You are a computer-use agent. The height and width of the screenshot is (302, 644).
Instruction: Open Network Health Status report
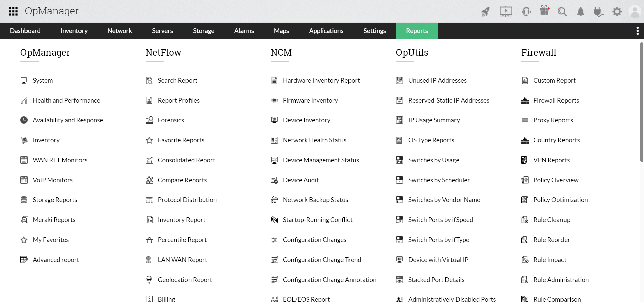[x=315, y=140]
